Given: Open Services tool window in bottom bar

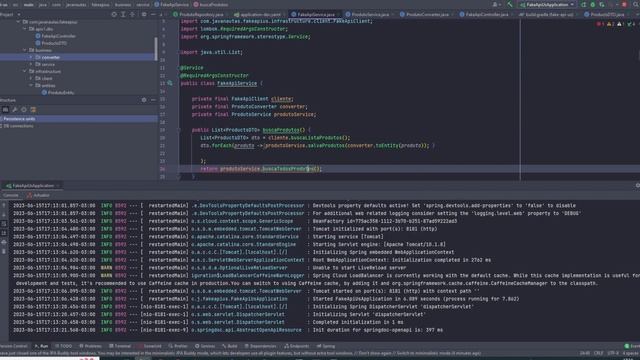Looking at the screenshot, I should (205, 346).
